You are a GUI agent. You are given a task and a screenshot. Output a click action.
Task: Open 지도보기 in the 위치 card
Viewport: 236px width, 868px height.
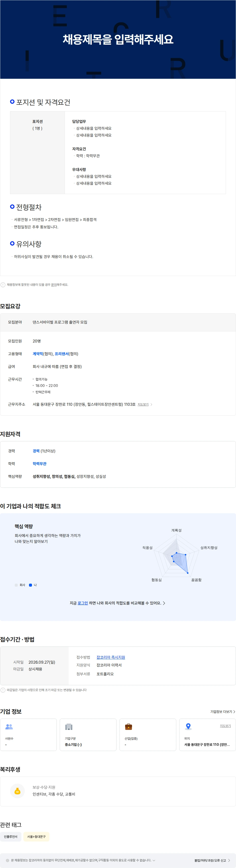[225, 726]
